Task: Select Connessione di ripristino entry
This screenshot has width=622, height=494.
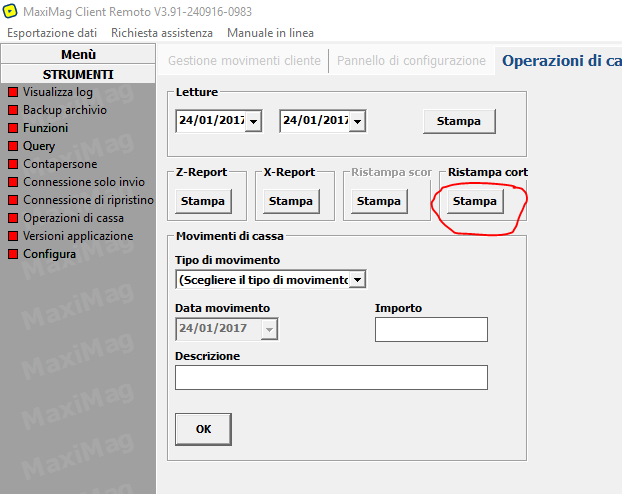Action: pyautogui.click(x=88, y=200)
